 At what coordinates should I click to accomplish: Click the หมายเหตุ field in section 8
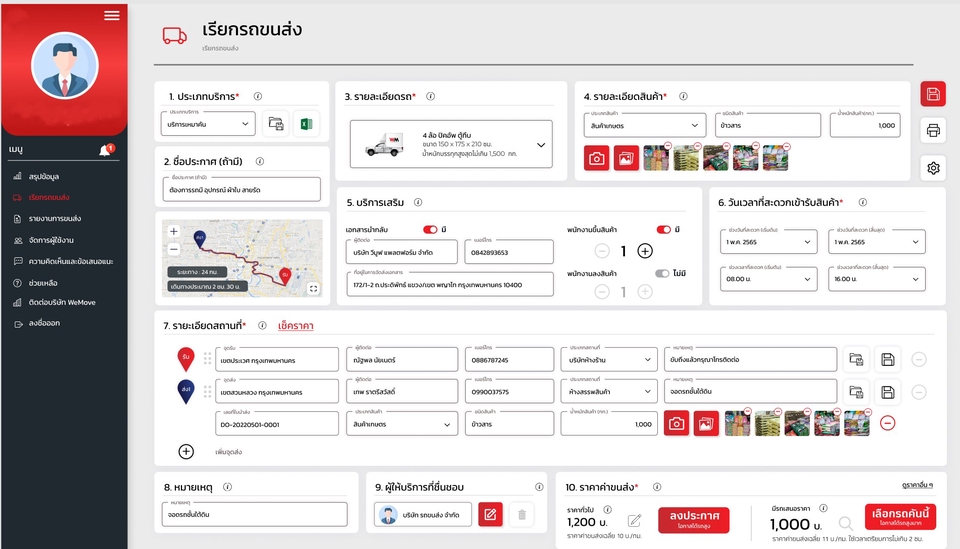click(255, 514)
